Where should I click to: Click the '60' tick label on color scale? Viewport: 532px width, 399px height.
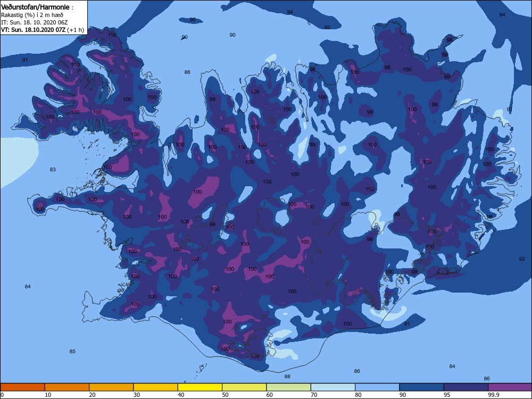pos(270,395)
